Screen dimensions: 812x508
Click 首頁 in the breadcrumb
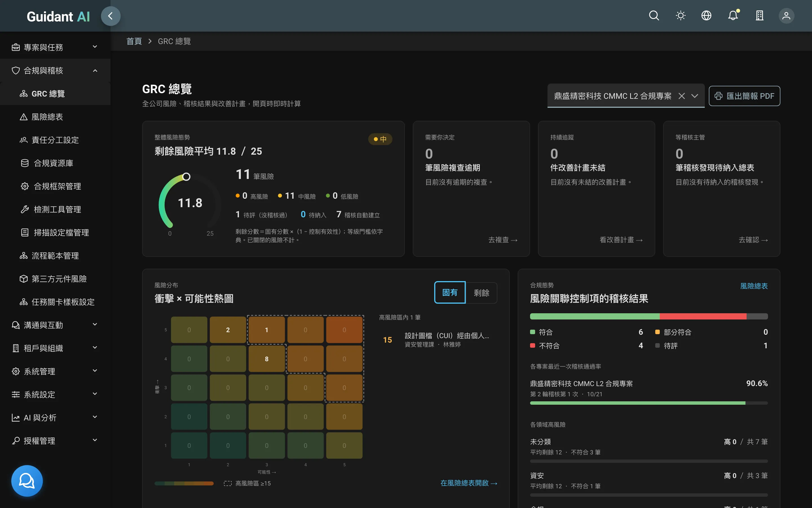tap(134, 41)
